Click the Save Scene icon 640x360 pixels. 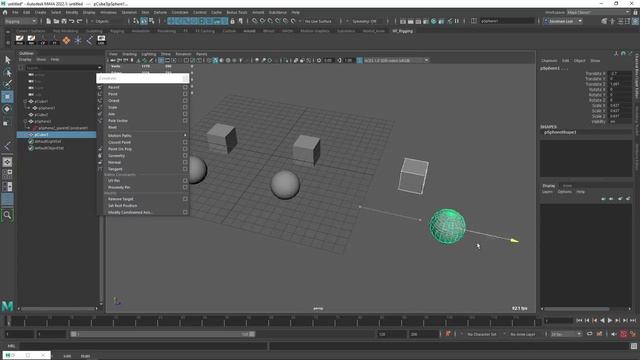(x=64, y=21)
